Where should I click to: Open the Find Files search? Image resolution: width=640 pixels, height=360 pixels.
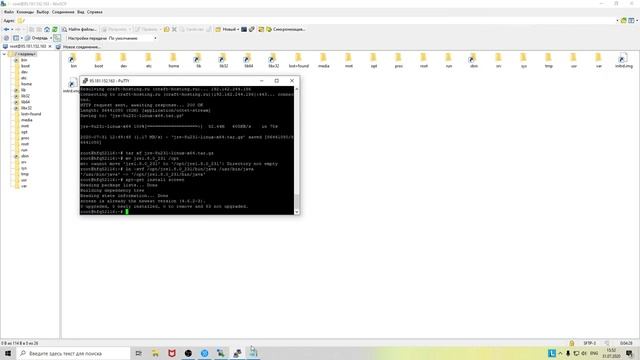(79, 29)
